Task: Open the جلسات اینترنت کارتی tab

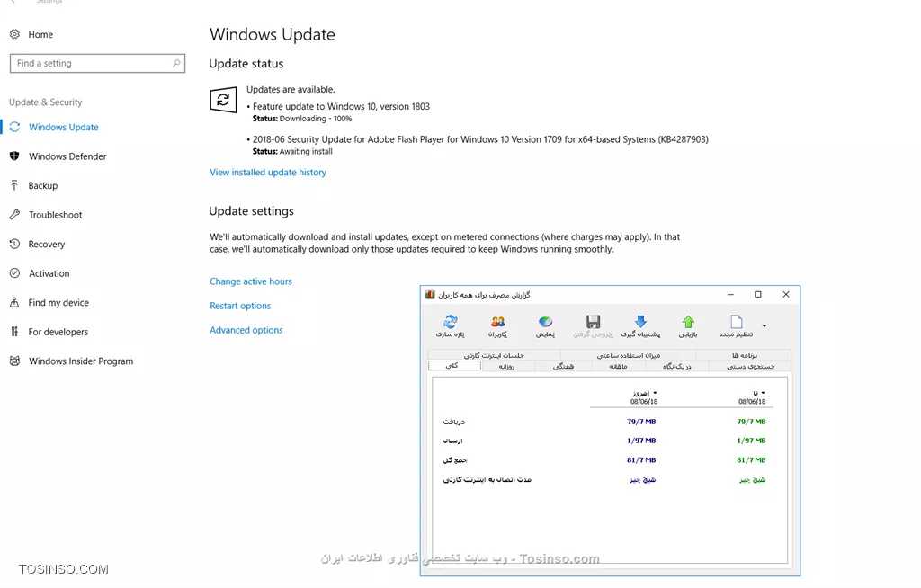Action: pos(494,355)
